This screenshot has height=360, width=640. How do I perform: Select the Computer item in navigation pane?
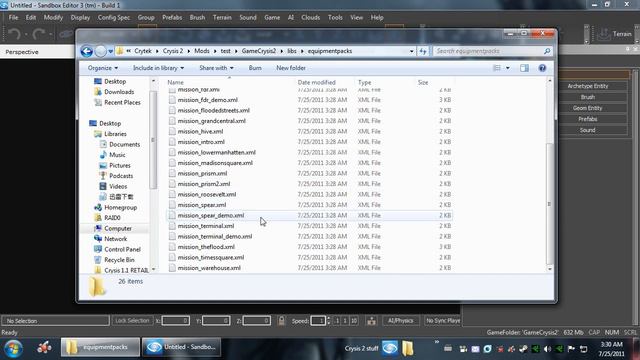coord(118,229)
